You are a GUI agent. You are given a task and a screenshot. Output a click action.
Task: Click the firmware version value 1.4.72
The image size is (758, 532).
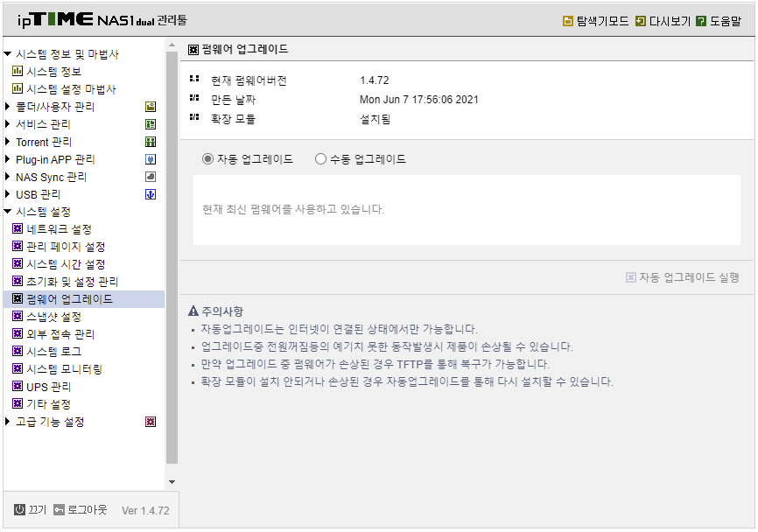tap(374, 80)
